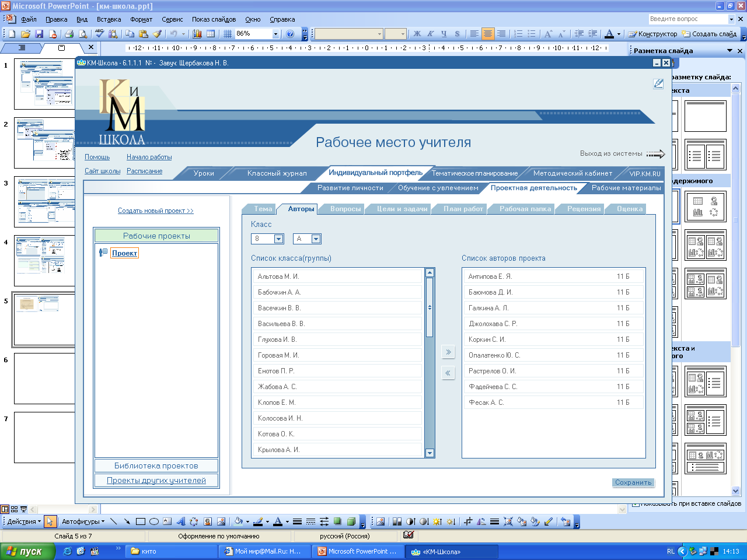This screenshot has width=747, height=560.
Task: Remove author using the « arrow button
Action: (x=448, y=373)
